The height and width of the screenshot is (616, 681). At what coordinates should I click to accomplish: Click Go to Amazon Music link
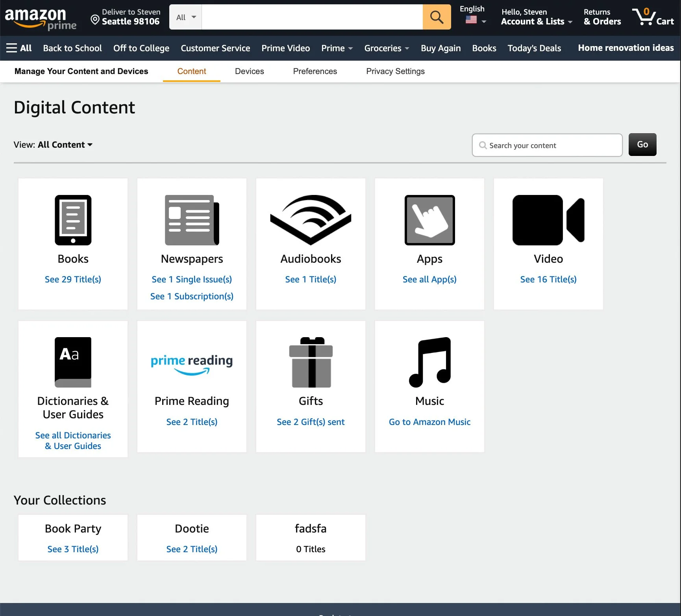(429, 422)
